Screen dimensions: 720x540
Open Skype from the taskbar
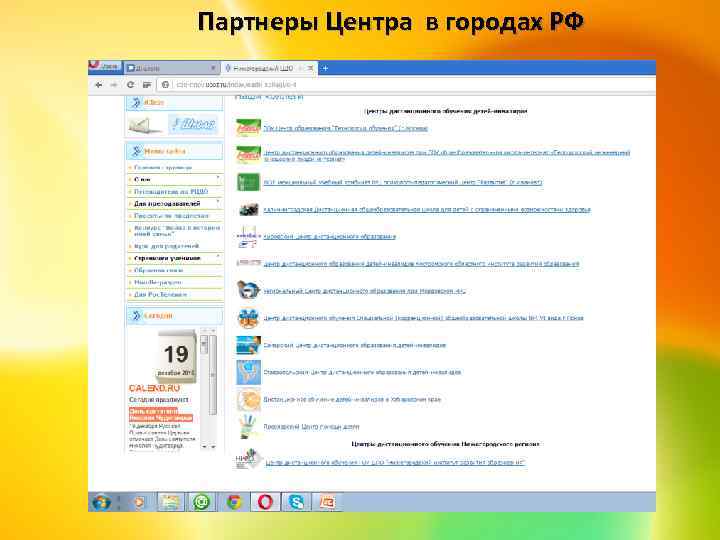pos(296,502)
